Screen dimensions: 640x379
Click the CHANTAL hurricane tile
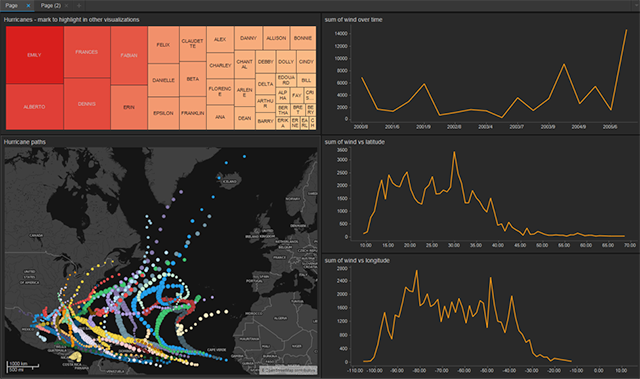point(244,64)
